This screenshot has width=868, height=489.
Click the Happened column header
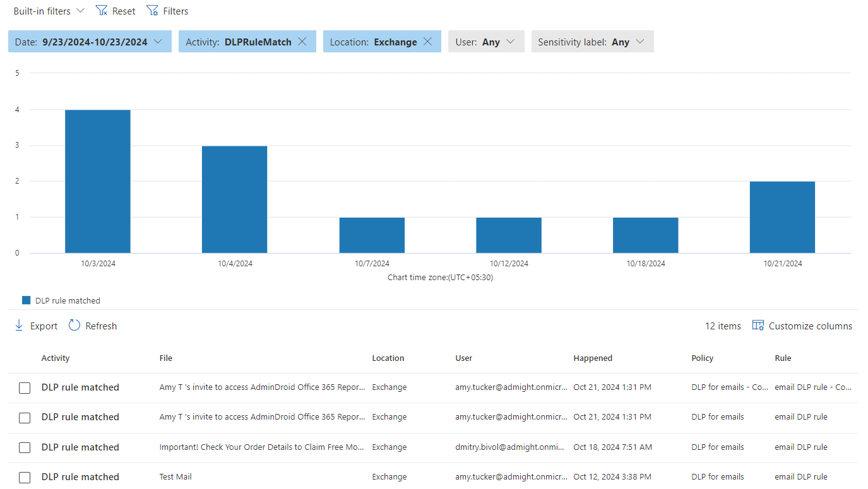coord(593,358)
